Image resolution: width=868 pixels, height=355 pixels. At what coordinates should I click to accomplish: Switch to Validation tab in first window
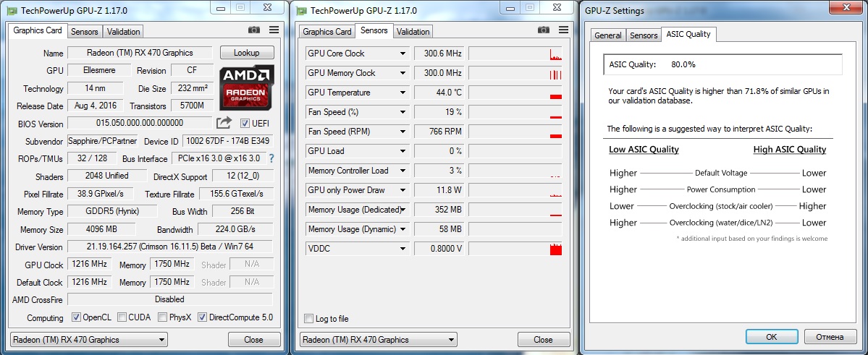coord(124,32)
